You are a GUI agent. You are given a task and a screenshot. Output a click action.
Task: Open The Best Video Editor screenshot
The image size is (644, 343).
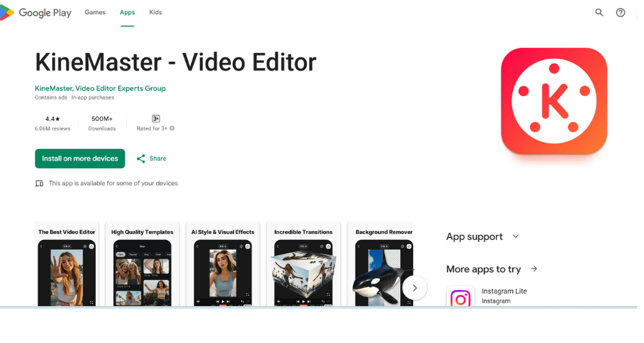coord(66,264)
